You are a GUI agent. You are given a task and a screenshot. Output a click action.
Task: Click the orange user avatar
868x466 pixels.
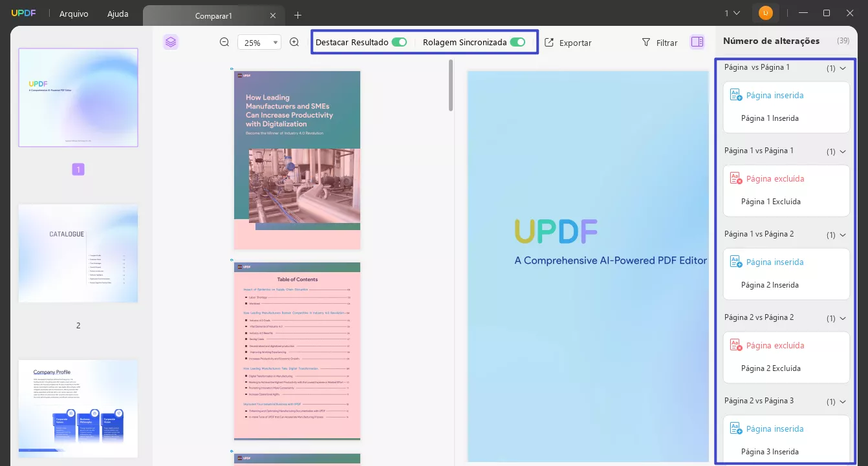click(766, 13)
